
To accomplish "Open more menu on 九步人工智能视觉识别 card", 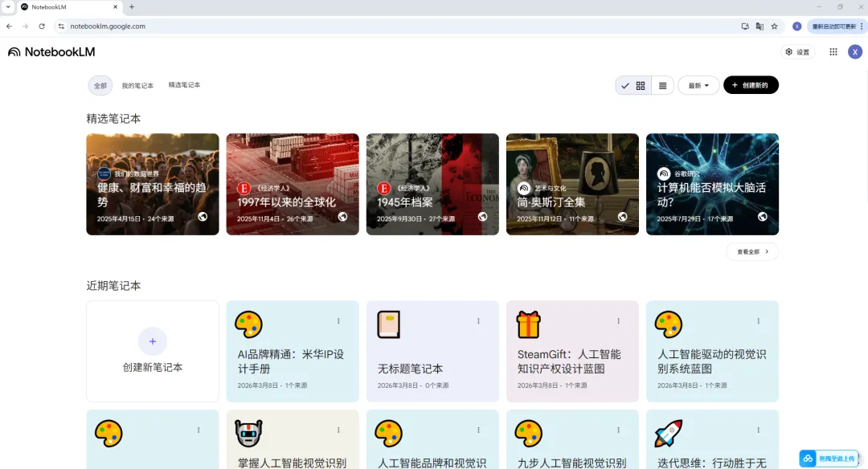I will [618, 430].
